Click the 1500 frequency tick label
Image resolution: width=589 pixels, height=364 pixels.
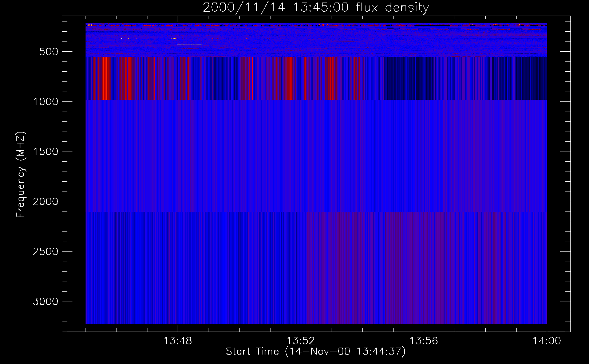[x=46, y=151]
